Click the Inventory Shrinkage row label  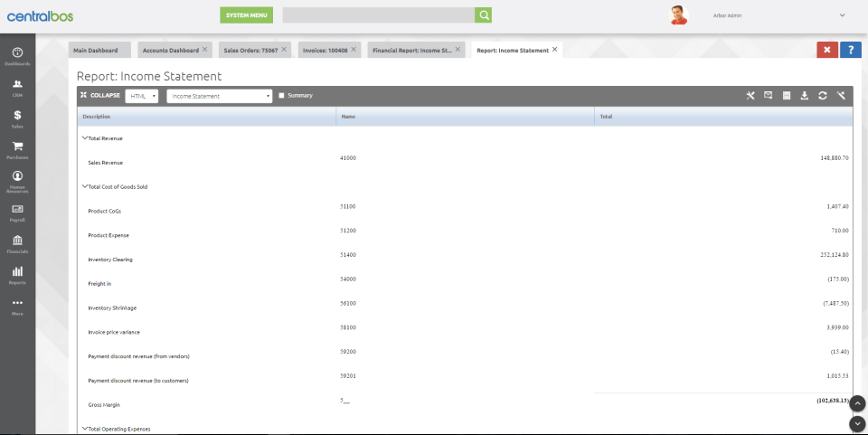[x=112, y=307]
